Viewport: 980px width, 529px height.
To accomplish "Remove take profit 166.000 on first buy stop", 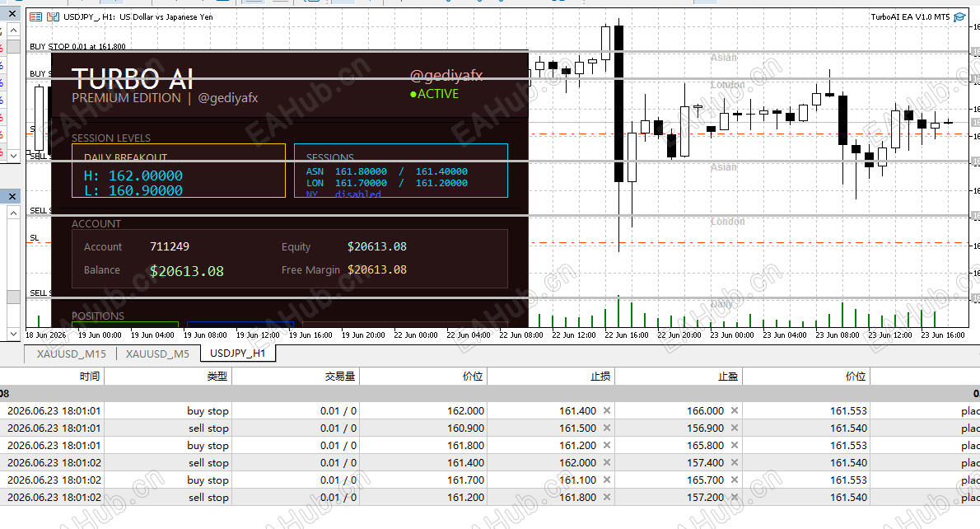I will [735, 411].
